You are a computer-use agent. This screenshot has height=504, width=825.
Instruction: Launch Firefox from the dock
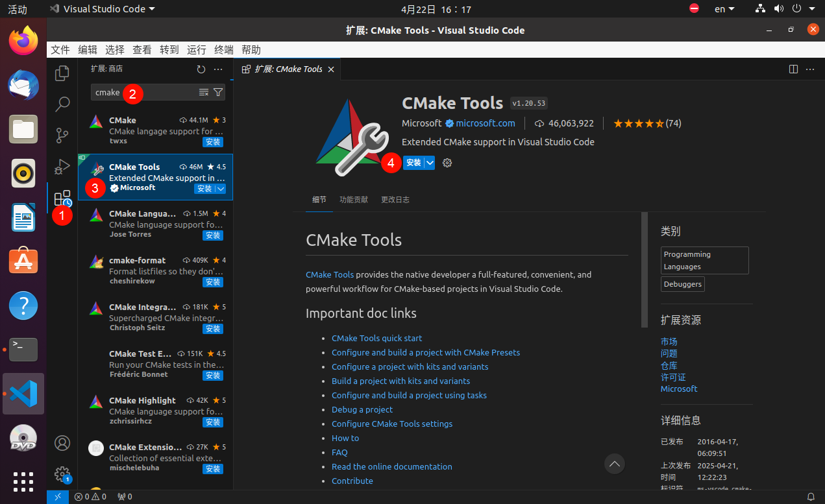23,40
